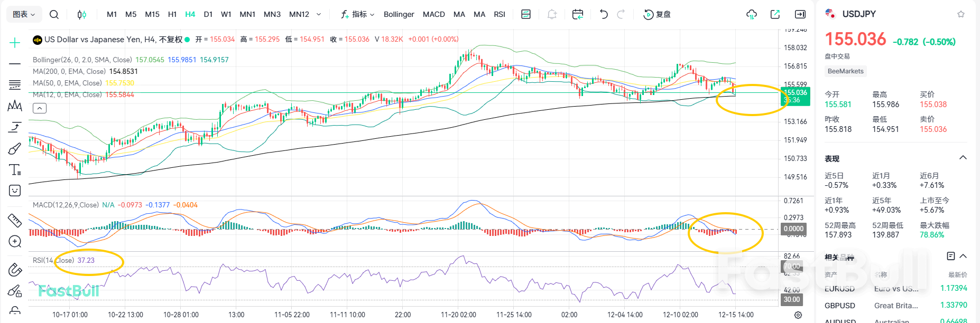
Task: Click the Bollinger indicator shortcut
Action: (399, 14)
